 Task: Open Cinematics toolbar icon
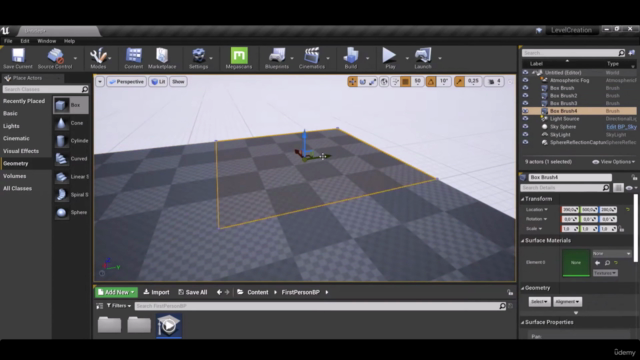click(x=312, y=58)
